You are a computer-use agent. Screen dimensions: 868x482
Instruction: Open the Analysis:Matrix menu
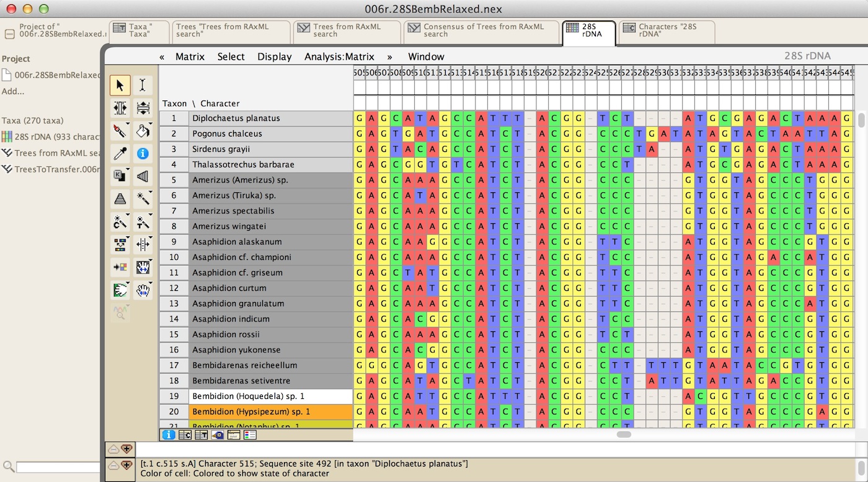click(339, 56)
